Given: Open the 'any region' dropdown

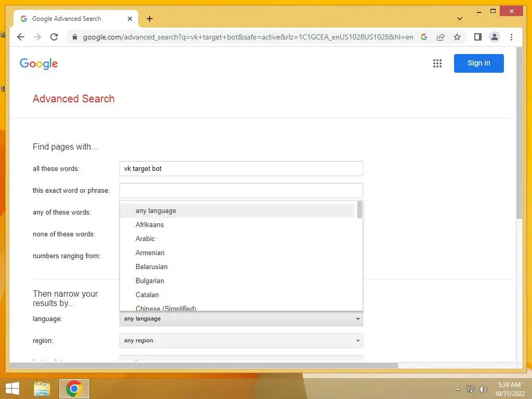Looking at the screenshot, I should click(241, 341).
